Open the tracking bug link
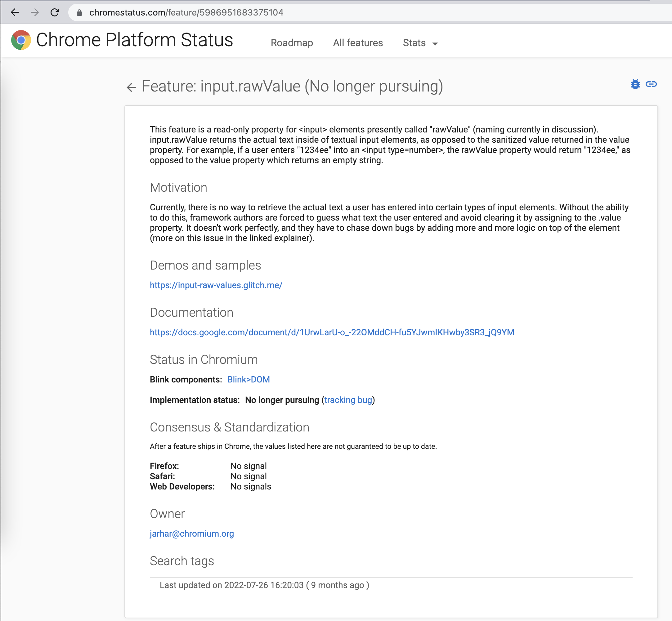 (348, 400)
